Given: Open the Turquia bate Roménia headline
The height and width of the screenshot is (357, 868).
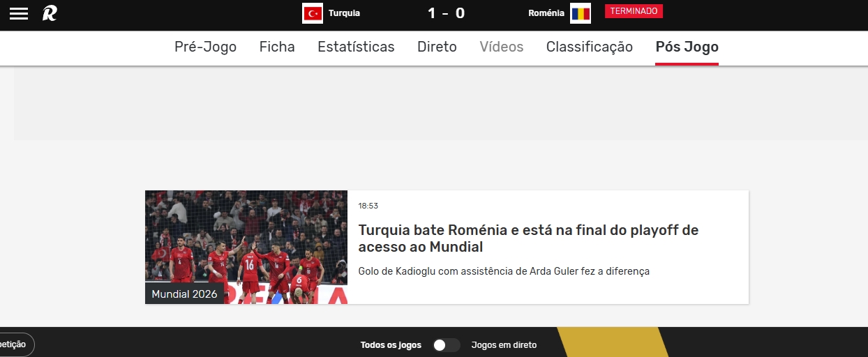Looking at the screenshot, I should pos(528,238).
